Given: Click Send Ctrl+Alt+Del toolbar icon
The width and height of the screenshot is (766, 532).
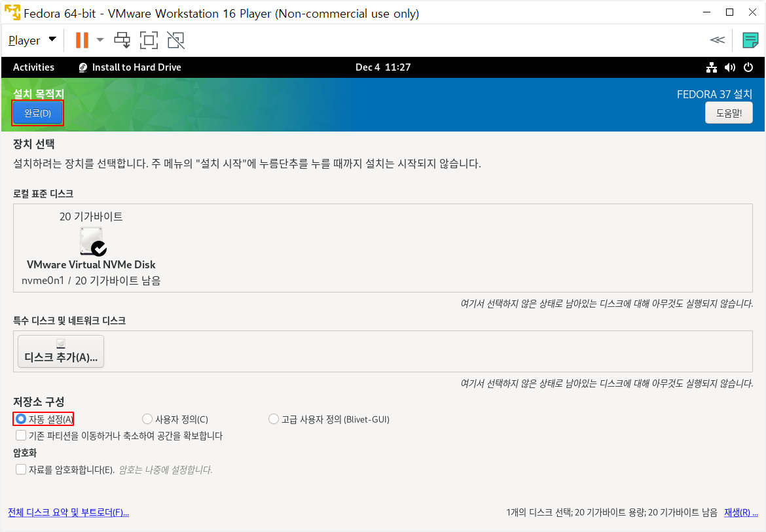Looking at the screenshot, I should click(x=122, y=40).
